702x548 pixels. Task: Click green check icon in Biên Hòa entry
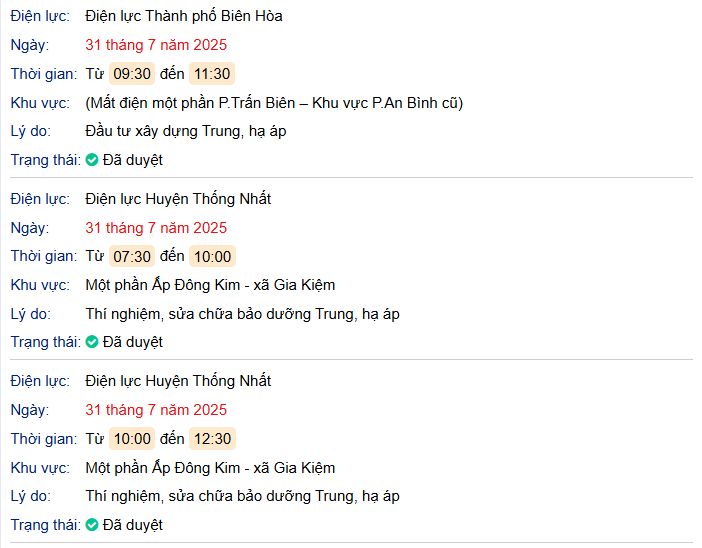coord(92,160)
